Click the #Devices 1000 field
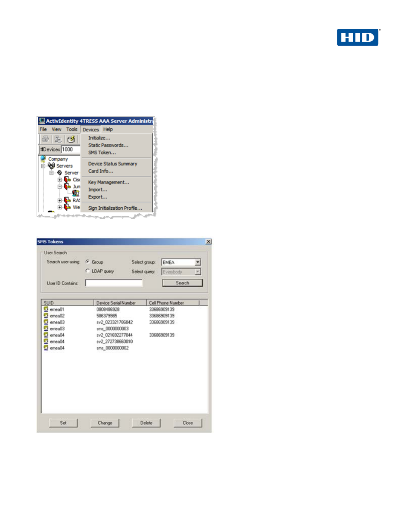The height and width of the screenshot is (532, 411). (71, 149)
